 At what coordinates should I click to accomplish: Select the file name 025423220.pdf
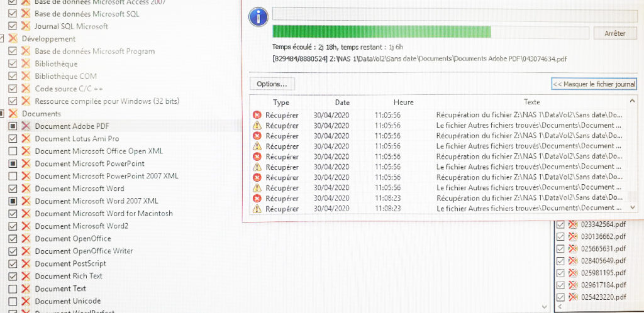click(603, 297)
